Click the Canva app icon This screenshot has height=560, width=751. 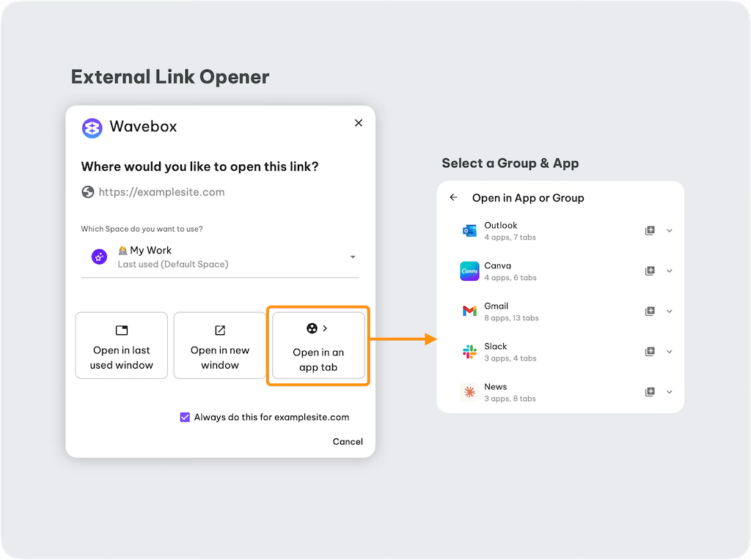(469, 271)
